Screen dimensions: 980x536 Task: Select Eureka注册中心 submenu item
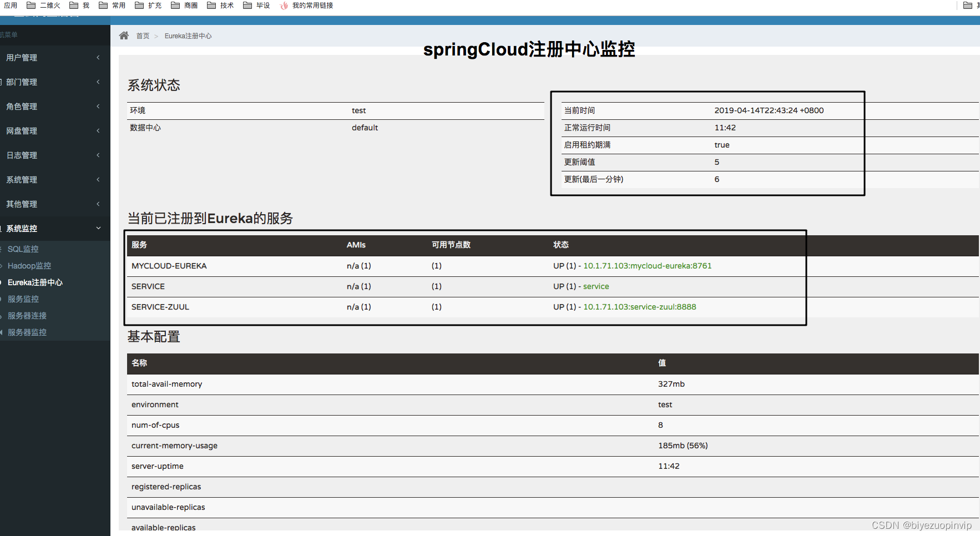point(35,282)
